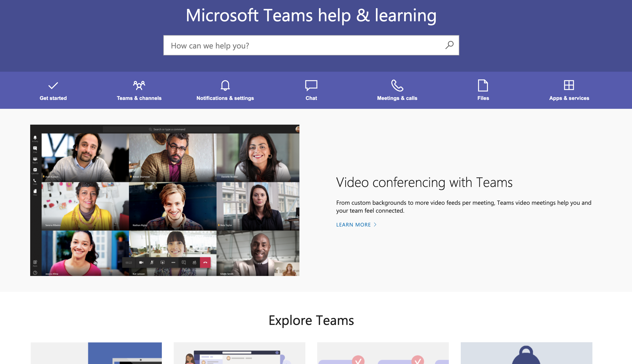The height and width of the screenshot is (364, 632).
Task: Open the Chat help label
Action: point(311,98)
